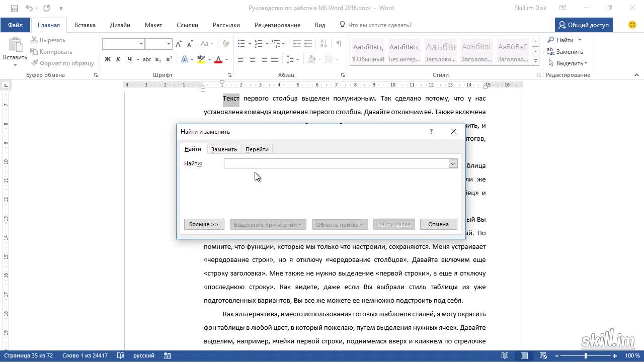This screenshot has height=362, width=644.
Task: Click the Save icon in quick access toolbar
Action: coord(14,8)
